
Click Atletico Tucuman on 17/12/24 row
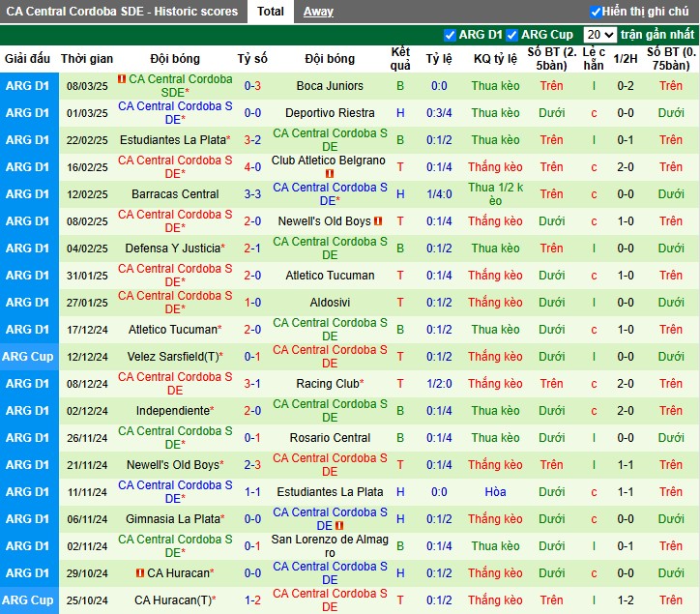click(175, 330)
